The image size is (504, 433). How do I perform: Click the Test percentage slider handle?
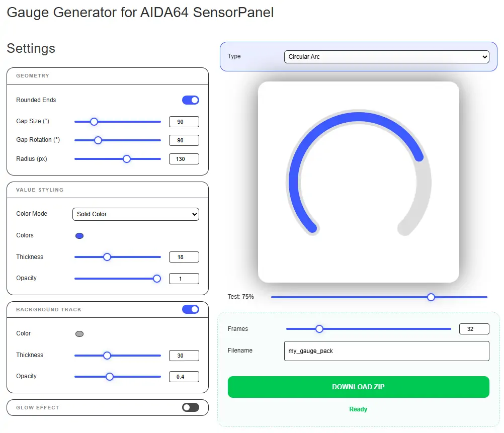click(431, 297)
